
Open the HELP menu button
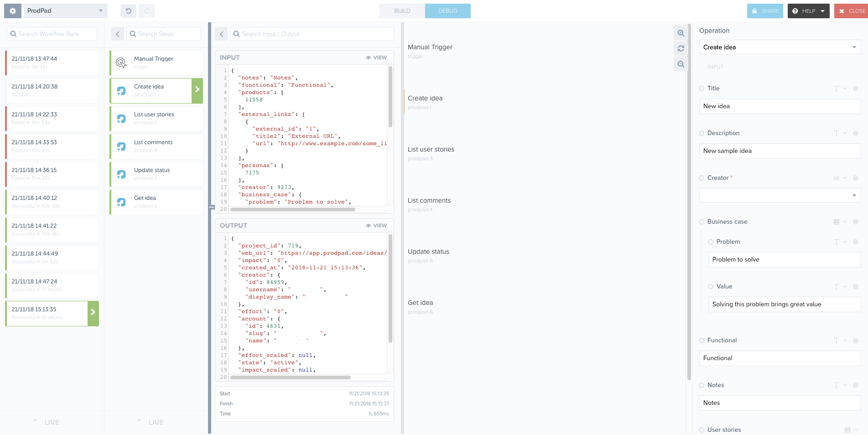(x=808, y=11)
